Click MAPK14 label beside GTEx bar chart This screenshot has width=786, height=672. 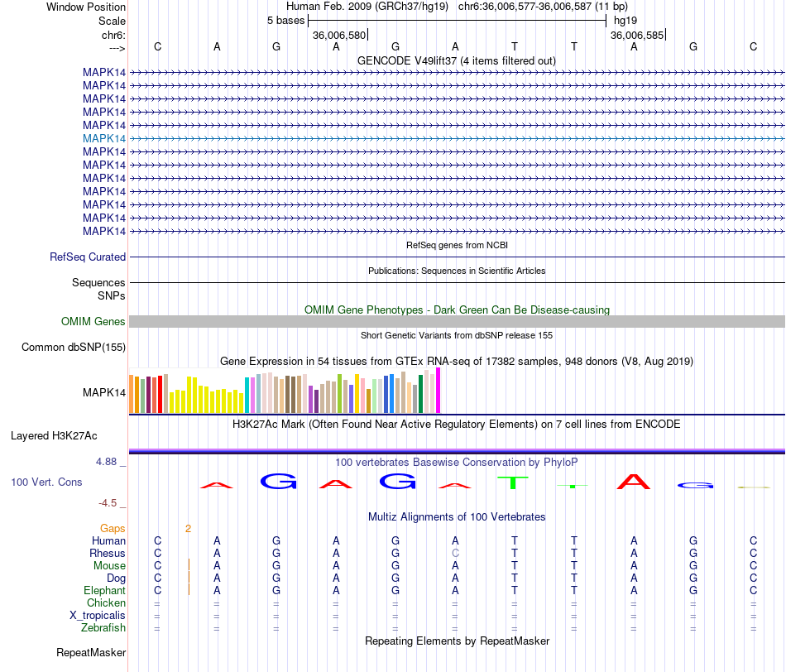pyautogui.click(x=104, y=392)
